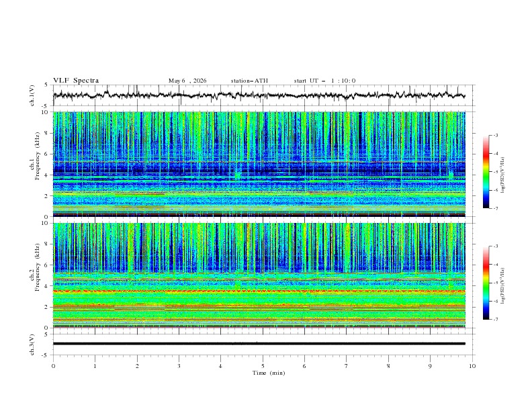532x411 pixels.
Task: Select the 2 minute tick on time axis
Action: pyautogui.click(x=137, y=366)
